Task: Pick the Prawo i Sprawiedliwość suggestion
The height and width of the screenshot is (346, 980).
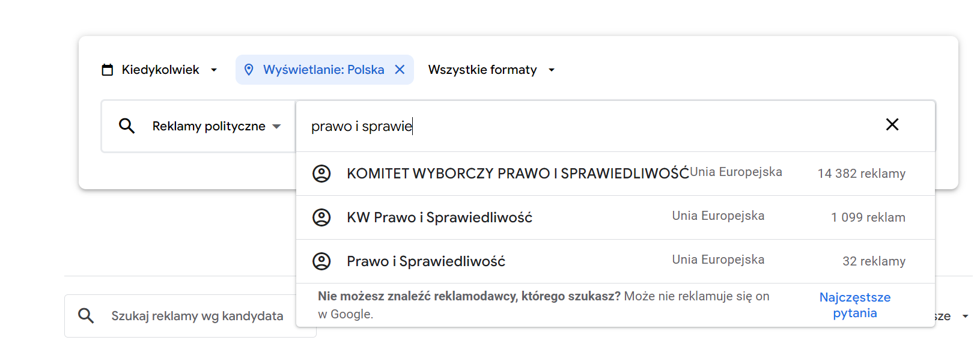Action: pos(426,261)
